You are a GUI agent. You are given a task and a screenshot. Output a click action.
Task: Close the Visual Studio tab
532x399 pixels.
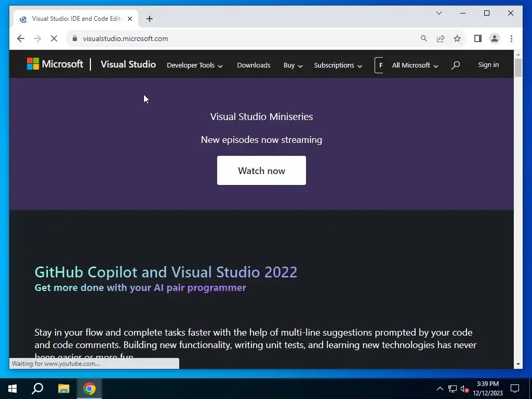tap(130, 19)
